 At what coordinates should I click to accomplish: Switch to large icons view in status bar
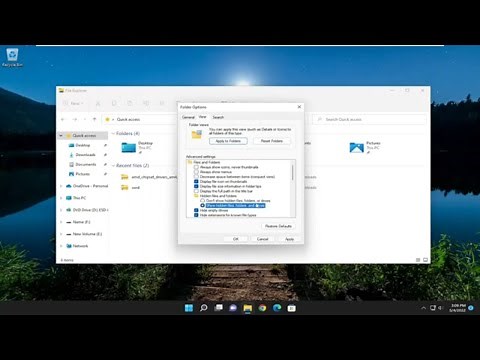(x=425, y=260)
